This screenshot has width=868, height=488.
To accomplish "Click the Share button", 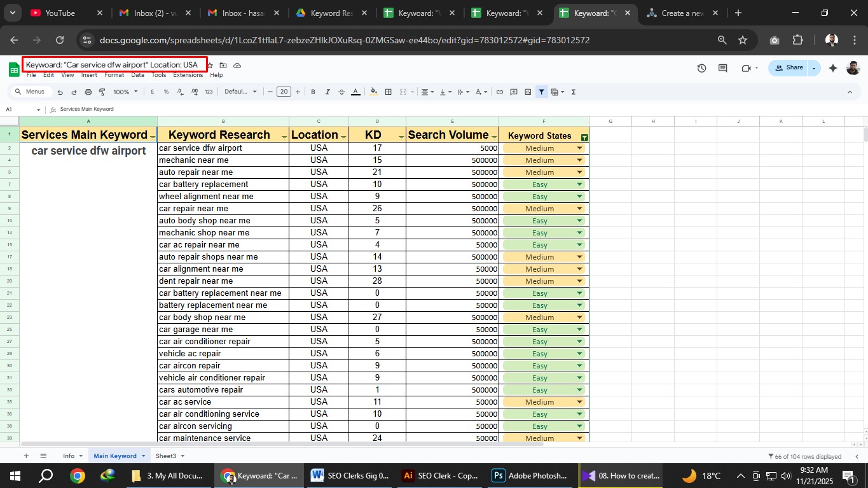I will point(790,68).
